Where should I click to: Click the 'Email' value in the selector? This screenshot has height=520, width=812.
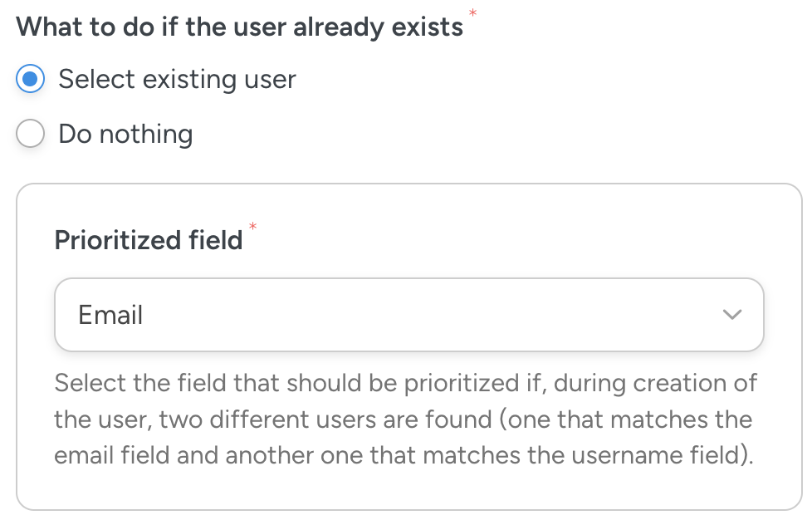pyautogui.click(x=110, y=314)
